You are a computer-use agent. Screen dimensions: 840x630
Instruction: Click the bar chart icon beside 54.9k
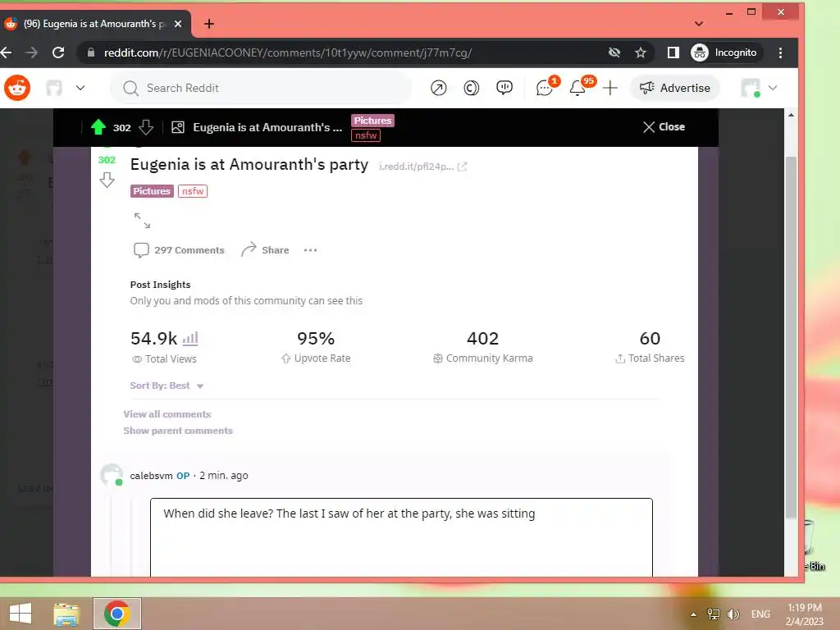[190, 339]
